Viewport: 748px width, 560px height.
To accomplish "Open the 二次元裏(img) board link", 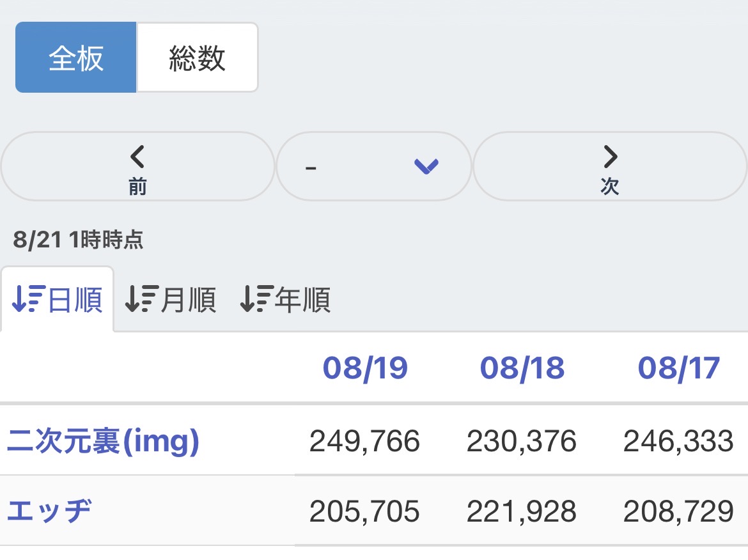I will [103, 440].
